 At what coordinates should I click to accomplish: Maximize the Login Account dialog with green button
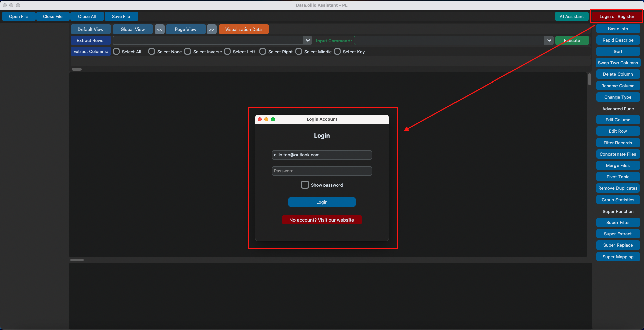point(273,119)
